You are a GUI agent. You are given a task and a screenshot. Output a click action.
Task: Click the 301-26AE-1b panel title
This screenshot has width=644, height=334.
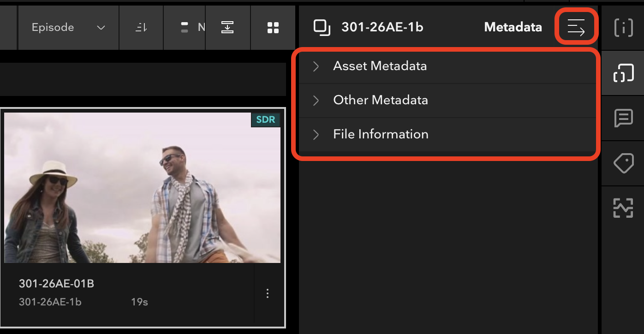pyautogui.click(x=382, y=28)
